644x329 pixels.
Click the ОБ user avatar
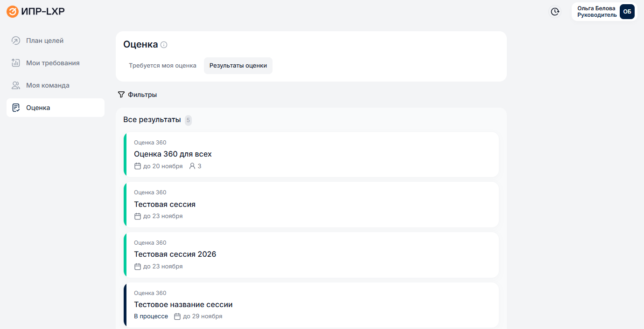coord(627,12)
